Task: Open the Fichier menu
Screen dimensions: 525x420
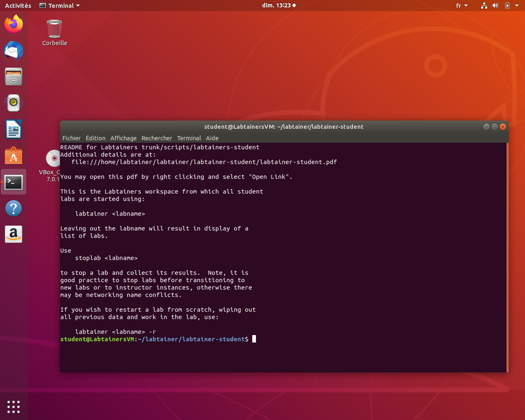Action: [x=71, y=138]
